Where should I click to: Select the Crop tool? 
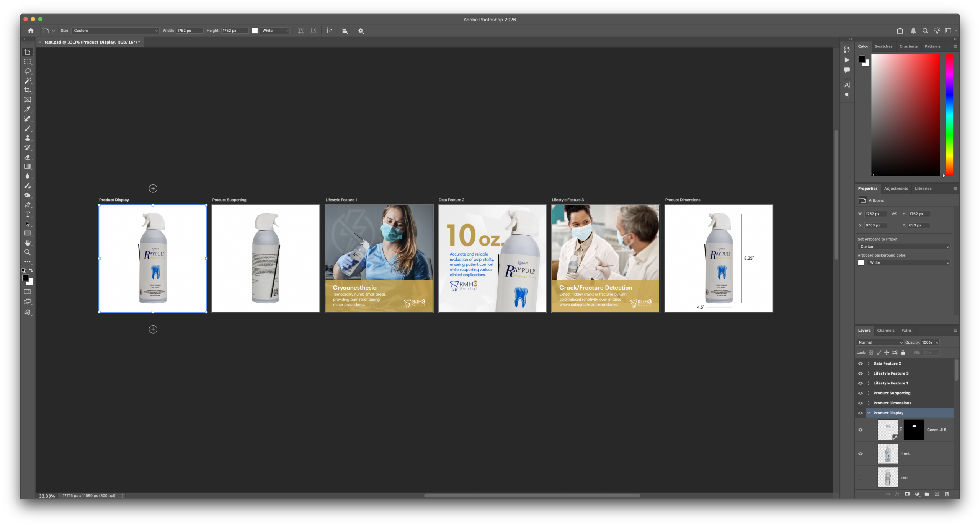(x=28, y=90)
